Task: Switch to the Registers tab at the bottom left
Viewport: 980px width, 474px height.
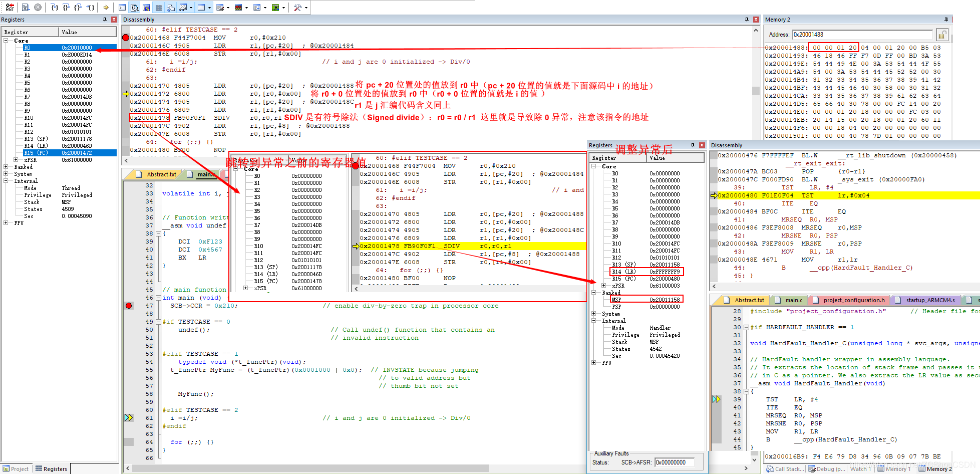Action: 51,469
